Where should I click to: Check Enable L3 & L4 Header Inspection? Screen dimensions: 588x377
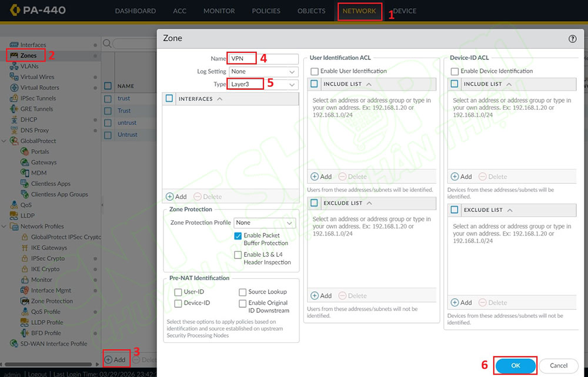(238, 255)
